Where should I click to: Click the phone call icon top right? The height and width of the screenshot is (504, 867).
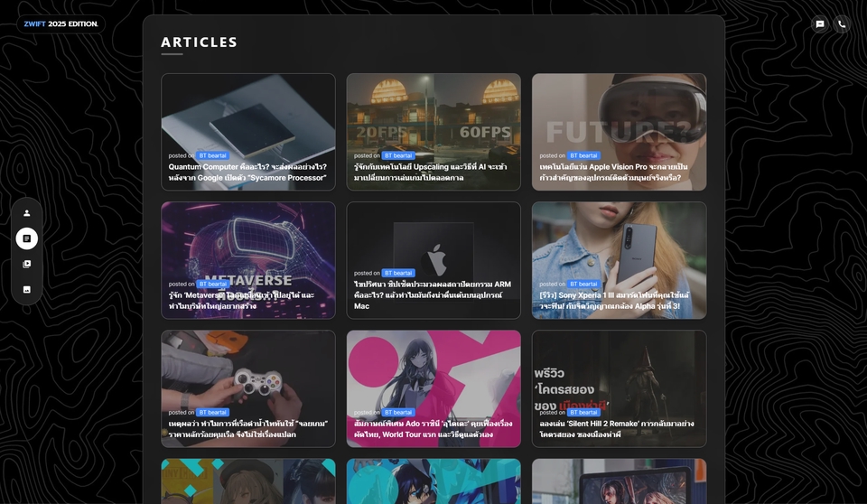tap(842, 23)
